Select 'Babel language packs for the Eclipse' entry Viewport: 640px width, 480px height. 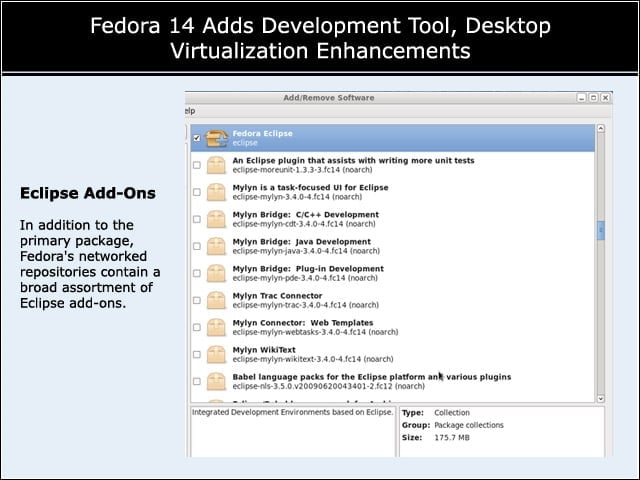pyautogui.click(x=371, y=377)
